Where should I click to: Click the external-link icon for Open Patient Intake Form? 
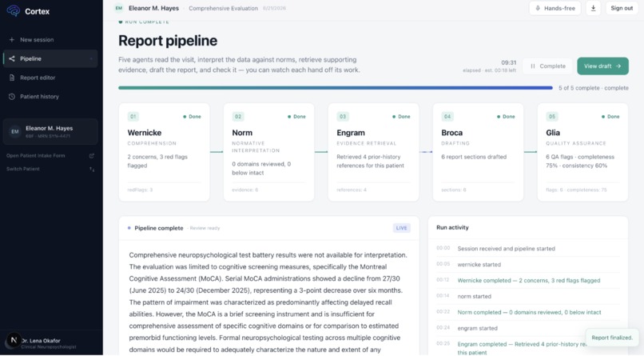(92, 156)
